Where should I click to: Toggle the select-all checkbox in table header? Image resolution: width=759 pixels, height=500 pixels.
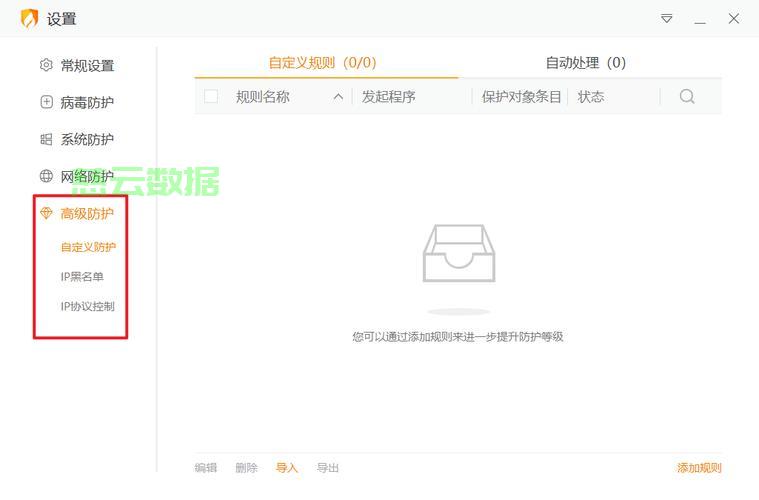[x=211, y=97]
